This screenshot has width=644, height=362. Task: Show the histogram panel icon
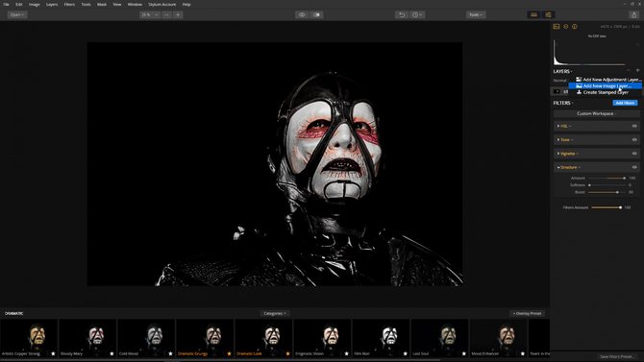(557, 27)
